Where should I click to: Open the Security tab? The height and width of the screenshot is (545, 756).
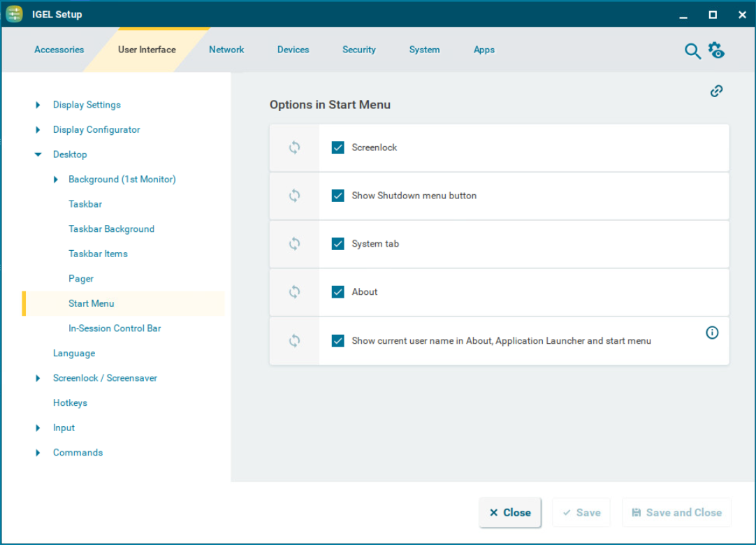(x=358, y=50)
